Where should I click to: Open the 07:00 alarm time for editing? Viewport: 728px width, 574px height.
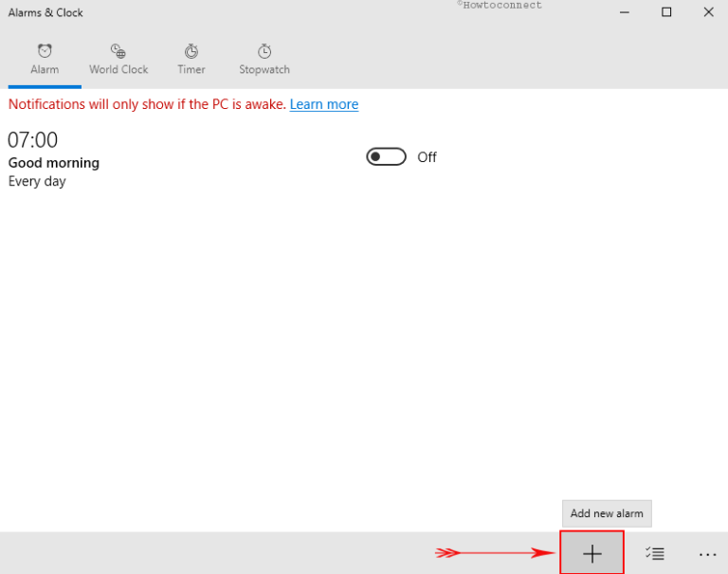tap(33, 140)
